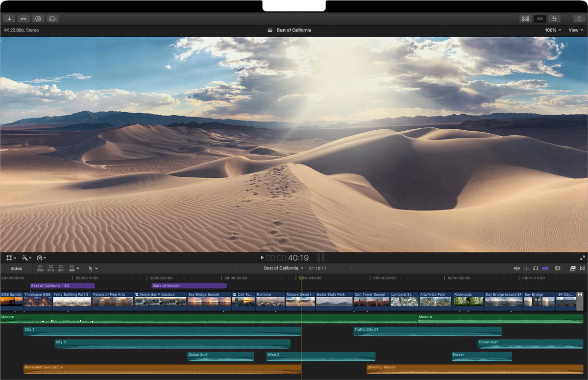Check Background Tasks via the circled checkmark icon
Image resolution: width=588 pixels, height=380 pixels.
pyautogui.click(x=38, y=19)
